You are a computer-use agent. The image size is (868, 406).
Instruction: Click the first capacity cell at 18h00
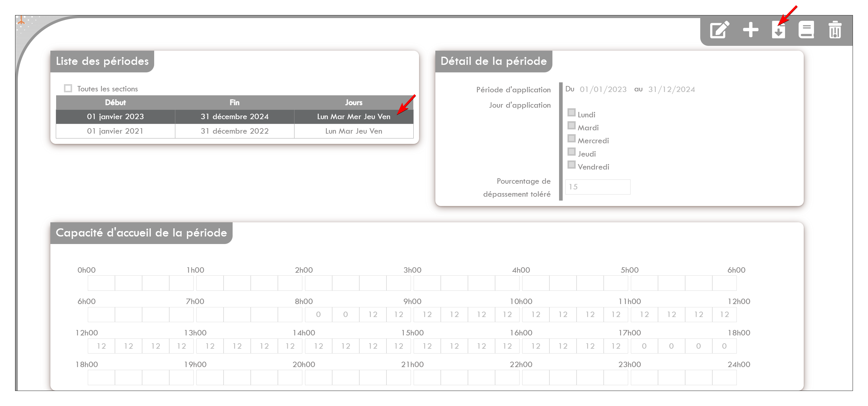(101, 377)
